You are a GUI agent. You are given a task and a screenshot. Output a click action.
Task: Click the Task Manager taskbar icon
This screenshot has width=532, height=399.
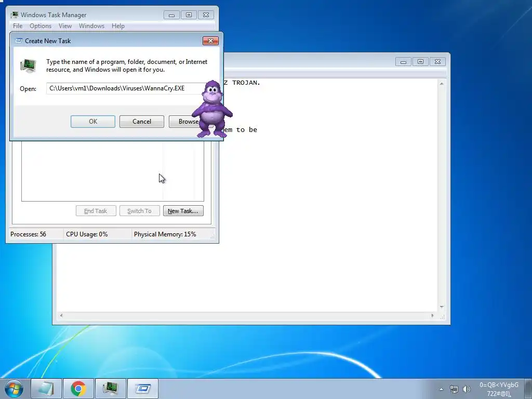point(111,389)
